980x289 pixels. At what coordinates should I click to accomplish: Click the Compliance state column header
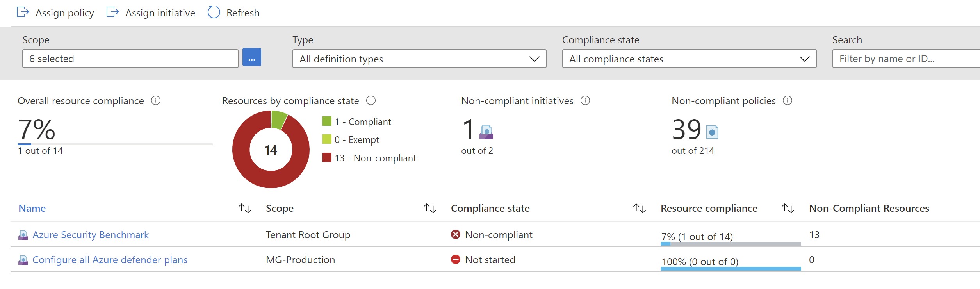point(490,208)
